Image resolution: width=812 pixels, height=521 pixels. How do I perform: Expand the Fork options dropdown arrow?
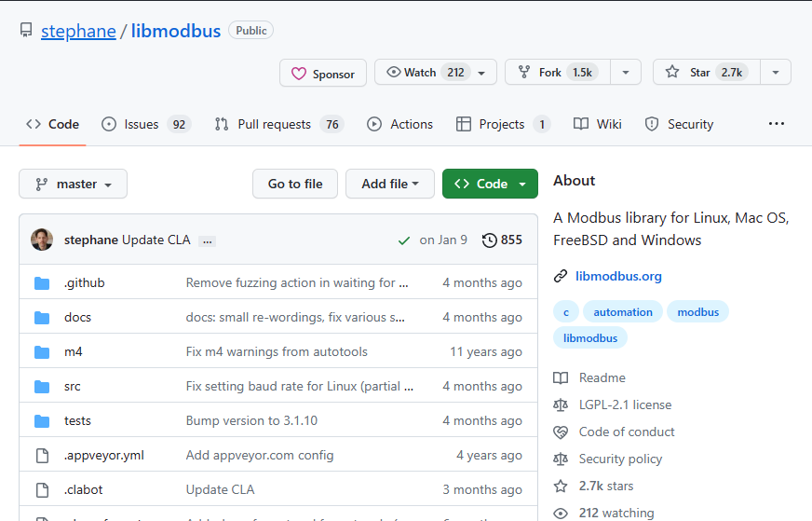(x=626, y=72)
